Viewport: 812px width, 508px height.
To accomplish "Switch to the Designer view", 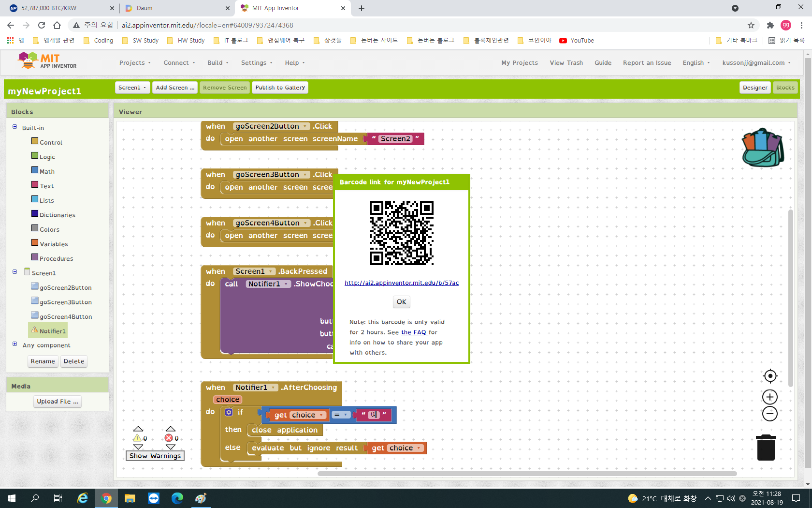I will pos(755,88).
